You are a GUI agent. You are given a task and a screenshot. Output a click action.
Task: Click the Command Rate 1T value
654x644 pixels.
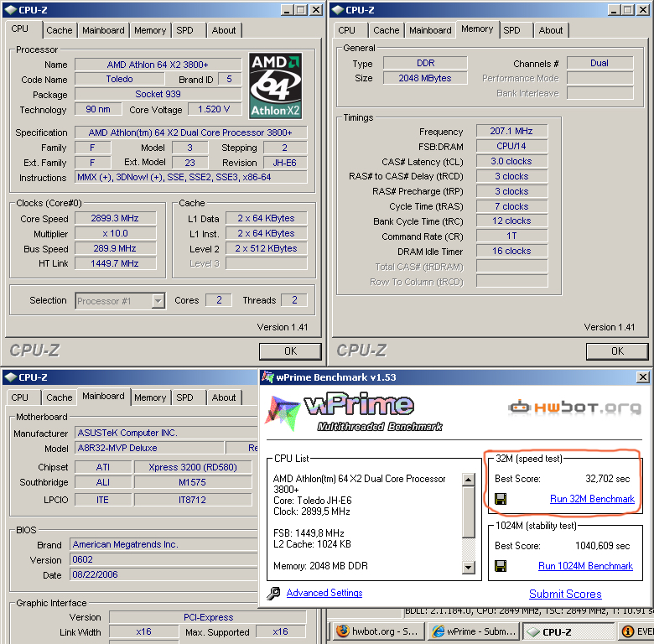click(x=511, y=236)
